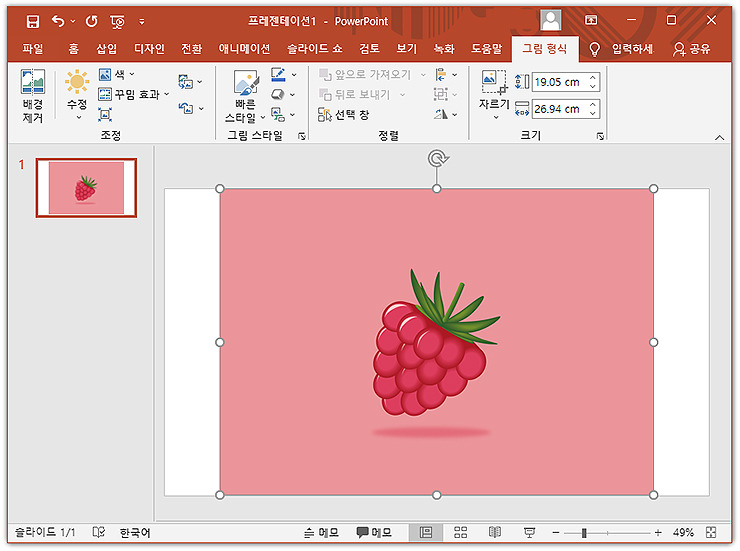Viewport: 740px width, 551px height.
Task: Click the 배경 제거 (Remove Background) icon
Action: point(33,82)
